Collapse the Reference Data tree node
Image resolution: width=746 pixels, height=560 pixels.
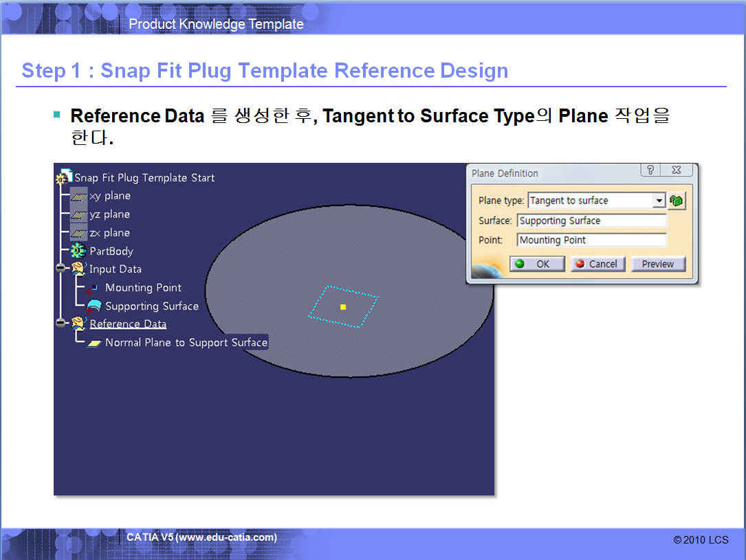coord(61,324)
